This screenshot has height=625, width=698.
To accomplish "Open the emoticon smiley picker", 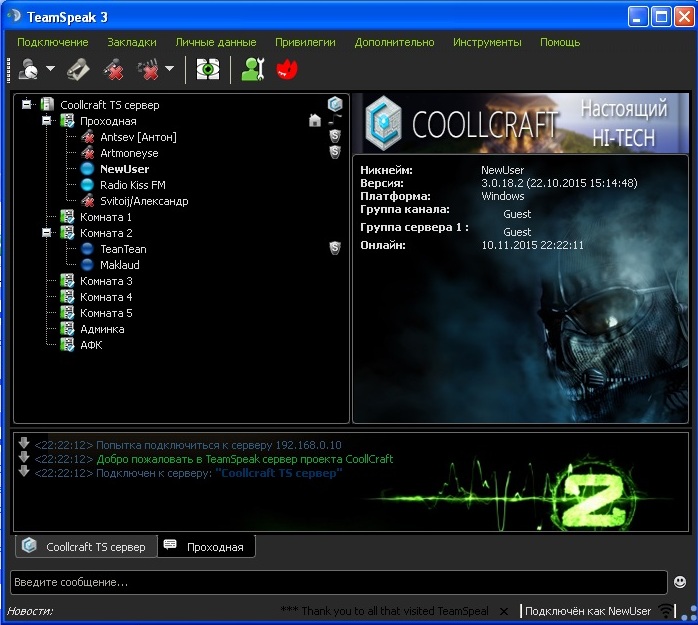I will (680, 582).
